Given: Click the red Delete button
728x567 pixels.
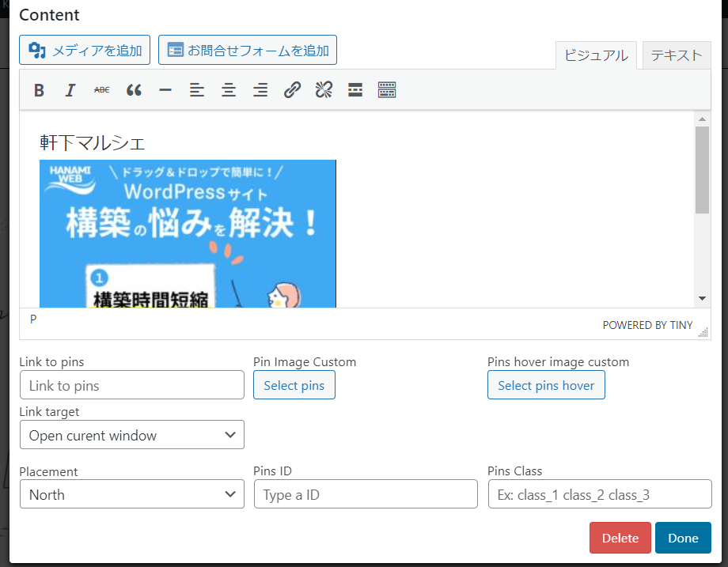Looking at the screenshot, I should click(x=620, y=538).
